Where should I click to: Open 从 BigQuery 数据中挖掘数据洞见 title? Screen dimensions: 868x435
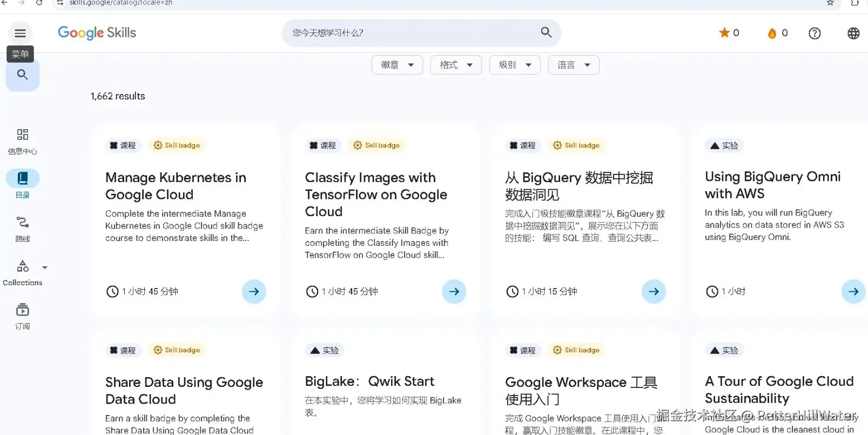(x=579, y=186)
